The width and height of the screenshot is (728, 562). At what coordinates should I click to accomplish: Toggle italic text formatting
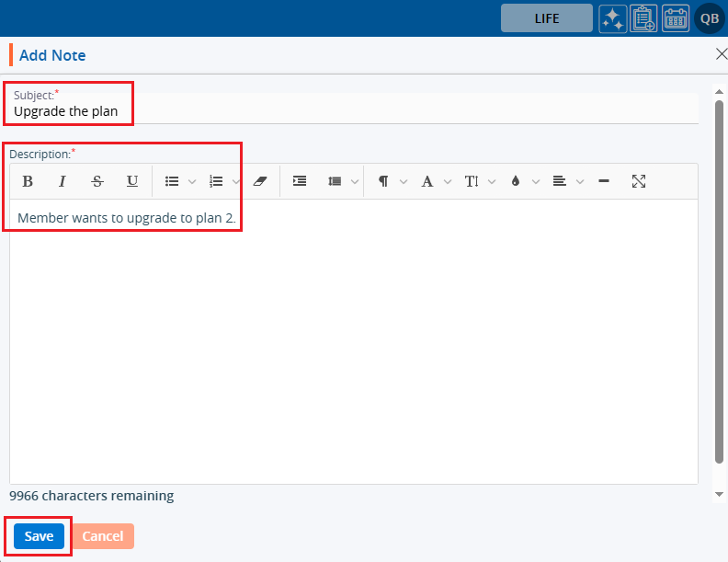pyautogui.click(x=63, y=181)
